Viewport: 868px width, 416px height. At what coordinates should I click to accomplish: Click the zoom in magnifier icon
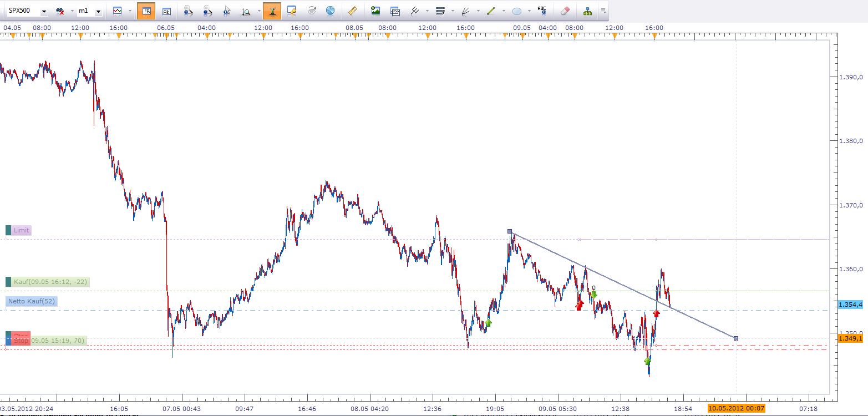click(188, 11)
